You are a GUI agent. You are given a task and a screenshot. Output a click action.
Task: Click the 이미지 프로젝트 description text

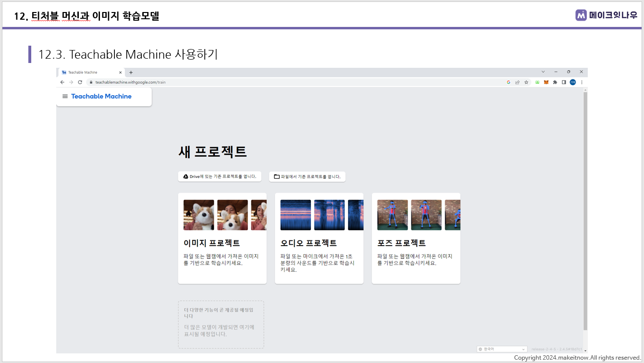(x=221, y=260)
